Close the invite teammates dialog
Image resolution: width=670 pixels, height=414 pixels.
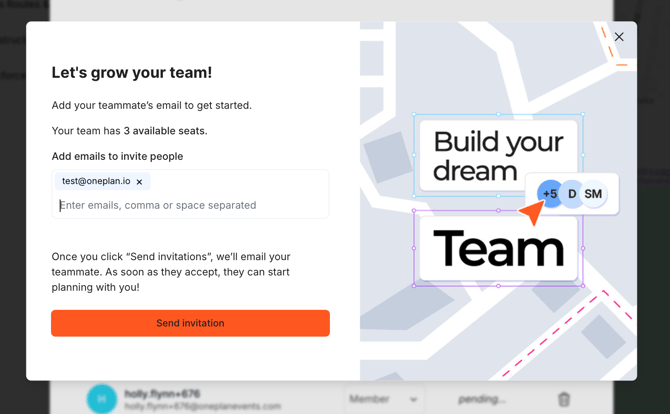(x=619, y=37)
